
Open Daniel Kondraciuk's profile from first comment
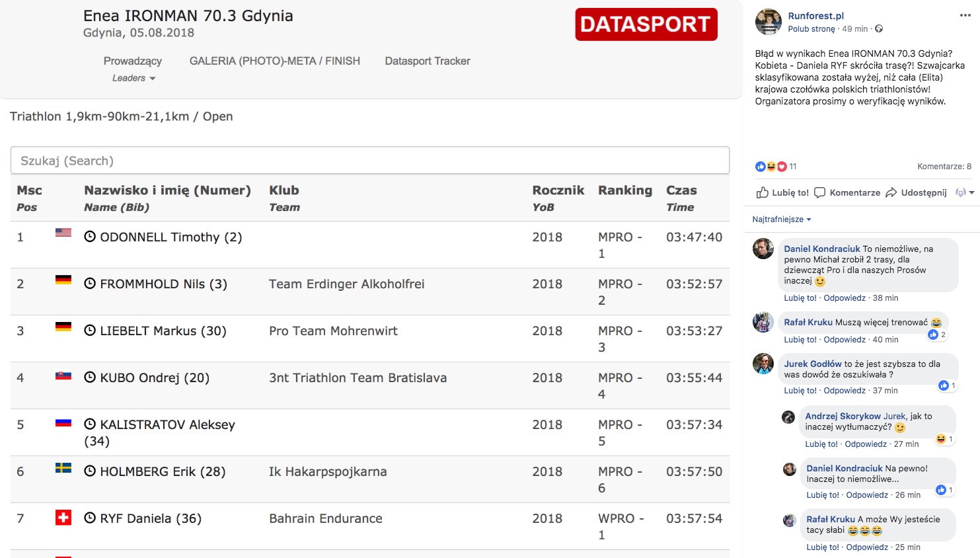pos(821,249)
